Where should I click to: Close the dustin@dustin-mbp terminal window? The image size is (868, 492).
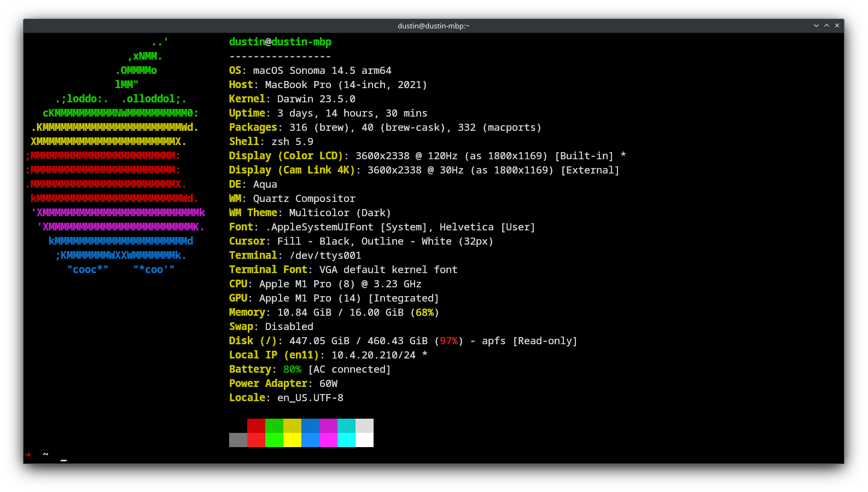point(837,26)
